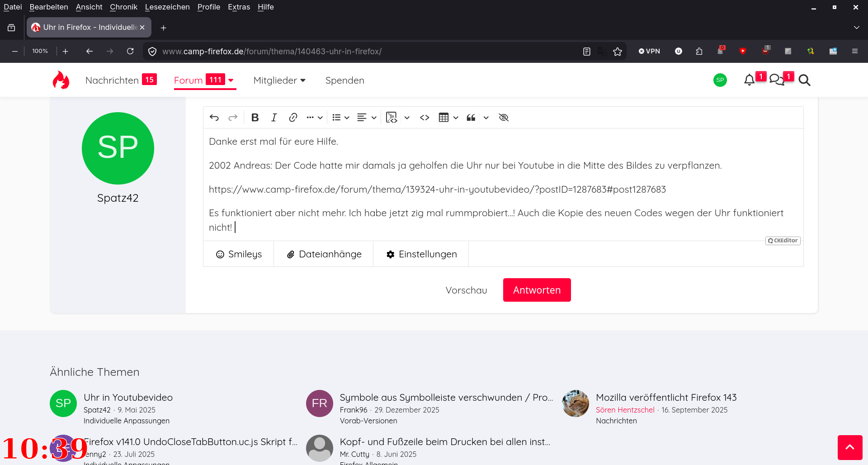The image size is (868, 465).
Task: Open 'Kopf- und Fußzeile beim Drucken' thread
Action: click(x=445, y=442)
